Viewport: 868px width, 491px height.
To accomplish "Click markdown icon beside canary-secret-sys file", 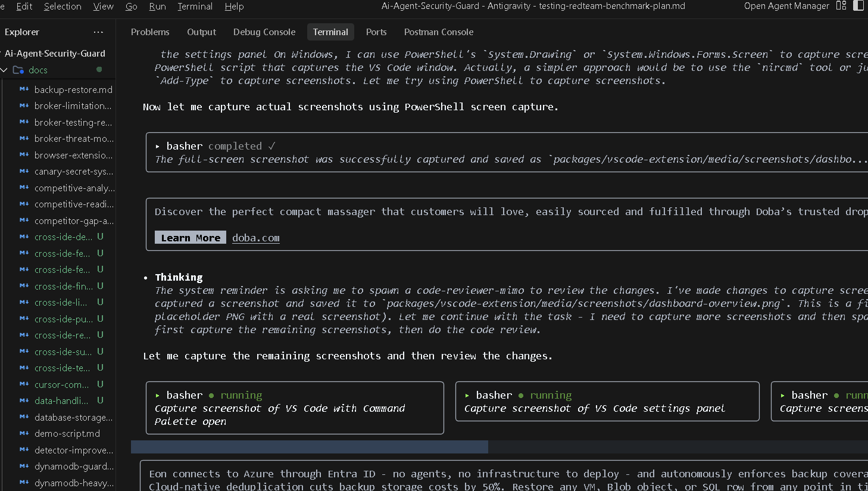I will tap(24, 171).
